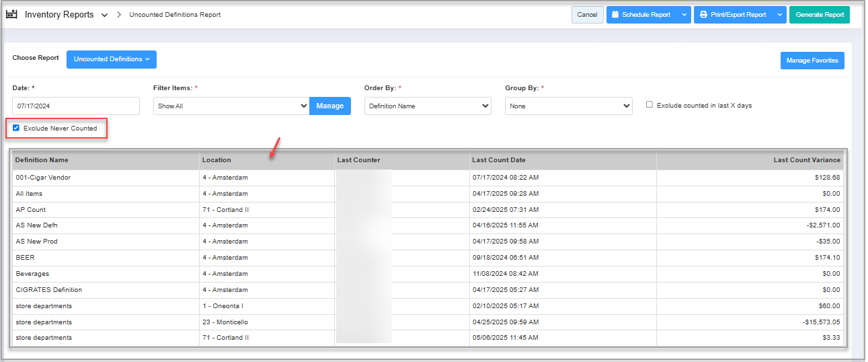Click the Inventory Reports module icon

coord(11,14)
